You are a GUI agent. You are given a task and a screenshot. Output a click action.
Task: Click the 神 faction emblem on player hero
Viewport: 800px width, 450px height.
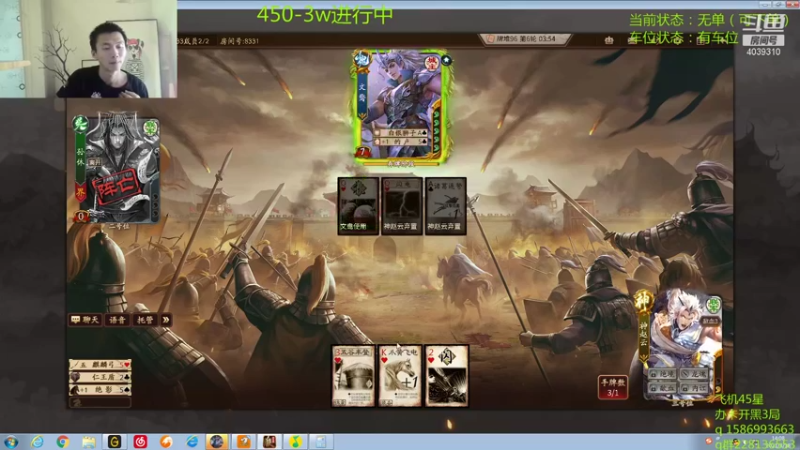pos(644,300)
